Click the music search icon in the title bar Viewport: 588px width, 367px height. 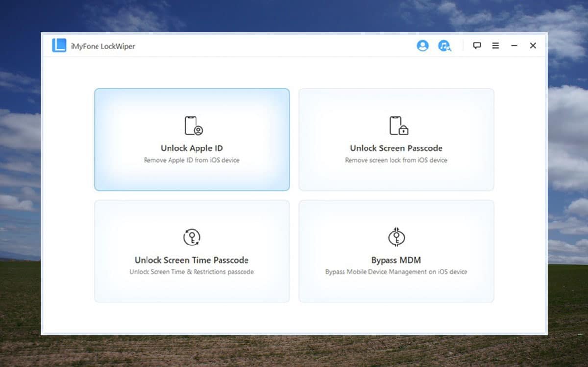[x=444, y=46]
